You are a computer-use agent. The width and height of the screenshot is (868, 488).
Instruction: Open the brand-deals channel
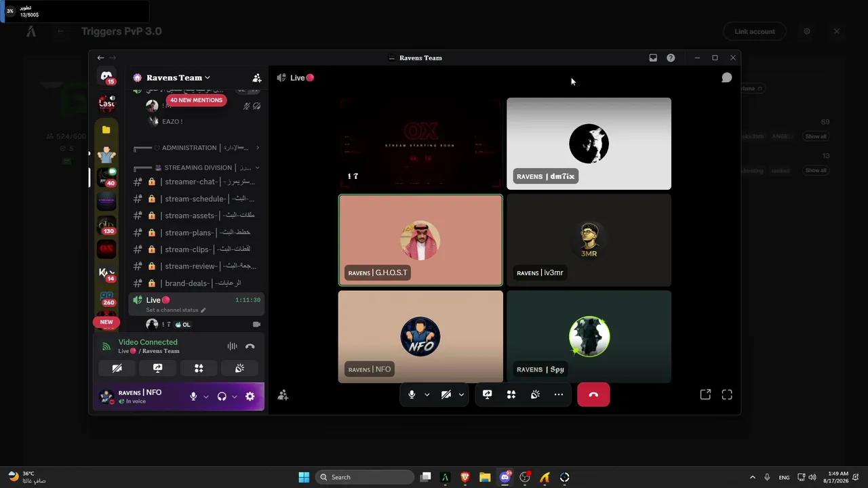(196, 283)
